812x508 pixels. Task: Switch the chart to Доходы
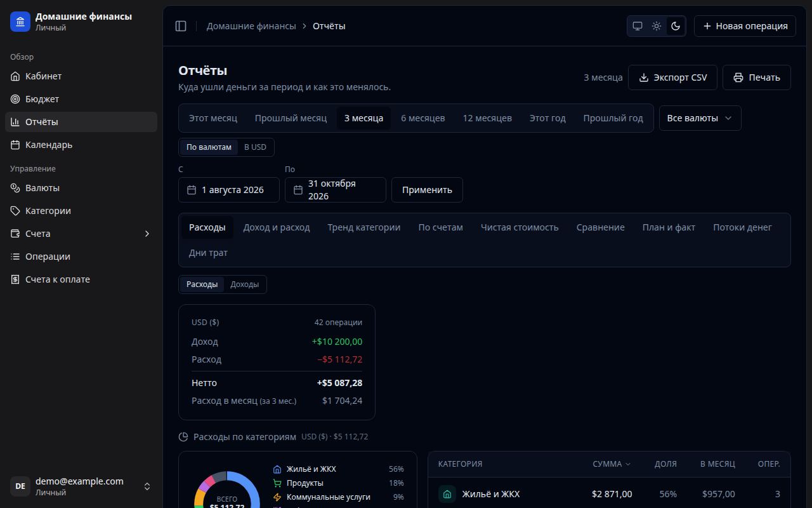coord(244,284)
